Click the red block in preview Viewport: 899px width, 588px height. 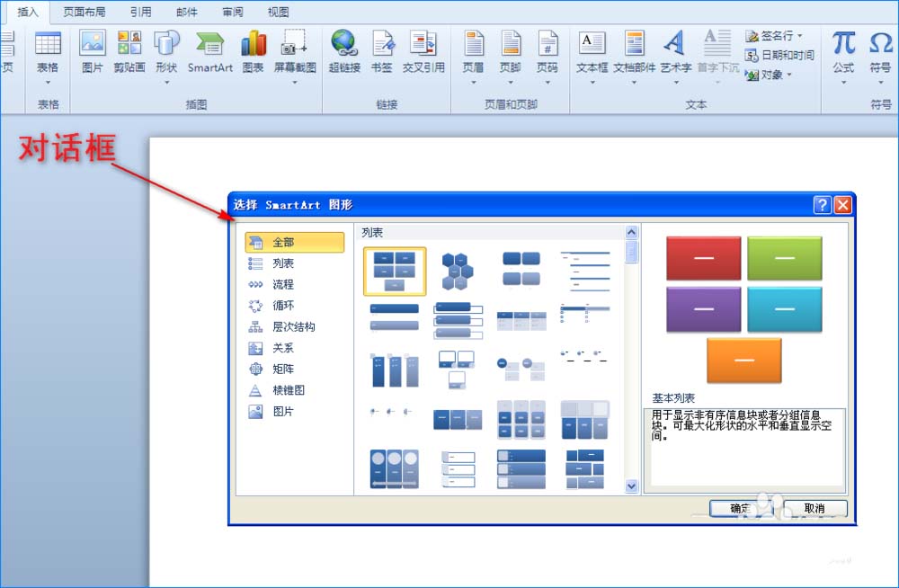[x=704, y=258]
